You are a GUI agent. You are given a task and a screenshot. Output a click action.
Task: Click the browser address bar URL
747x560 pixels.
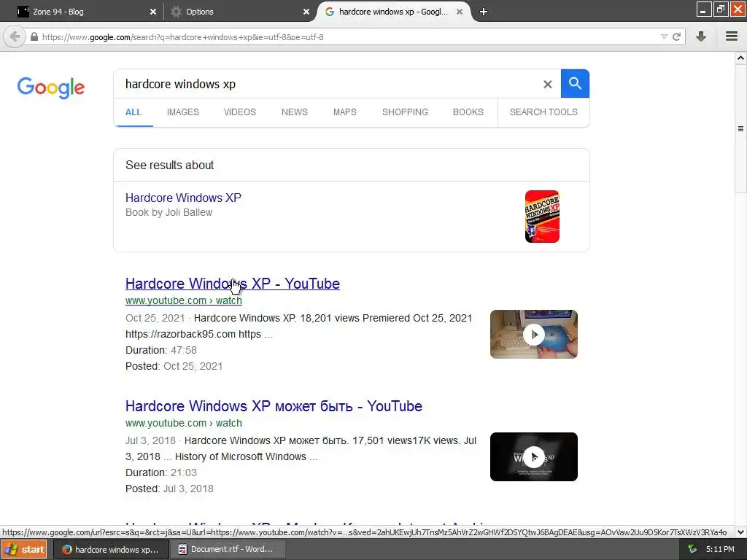pyautogui.click(x=348, y=36)
